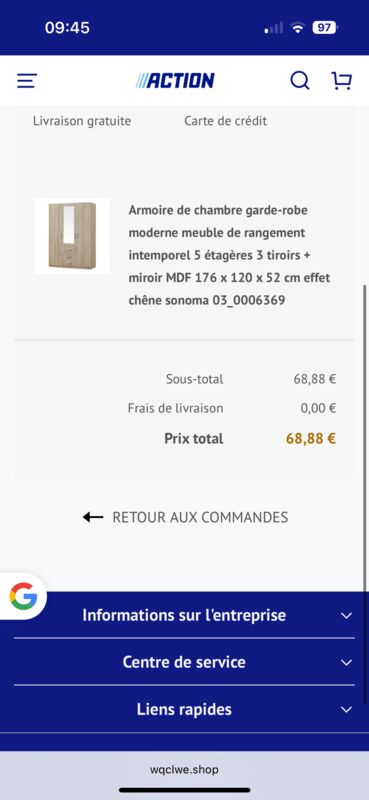Tap the Action logo
Image resolution: width=369 pixels, height=800 pixels.
pos(175,81)
